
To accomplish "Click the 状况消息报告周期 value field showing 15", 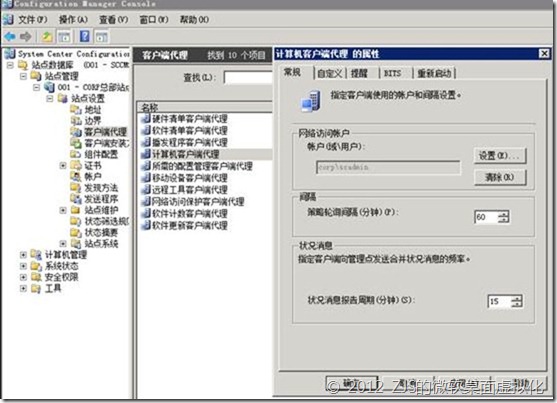I will 499,301.
